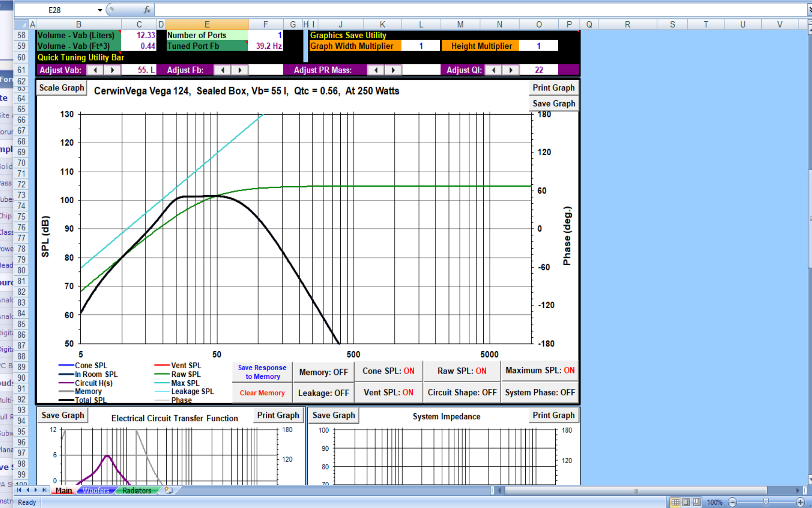Select row 58 header
The width and height of the screenshot is (812, 508).
pos(21,35)
